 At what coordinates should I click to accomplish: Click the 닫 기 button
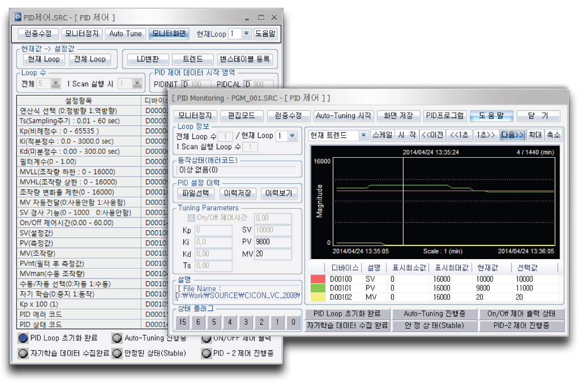tap(538, 116)
